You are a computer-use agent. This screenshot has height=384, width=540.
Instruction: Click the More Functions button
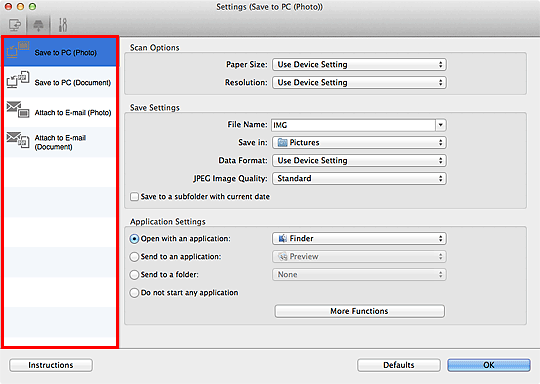[x=359, y=311]
